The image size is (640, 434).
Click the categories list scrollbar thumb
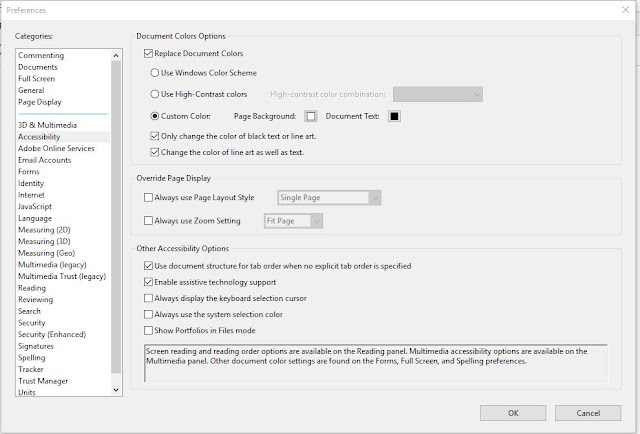(116, 217)
